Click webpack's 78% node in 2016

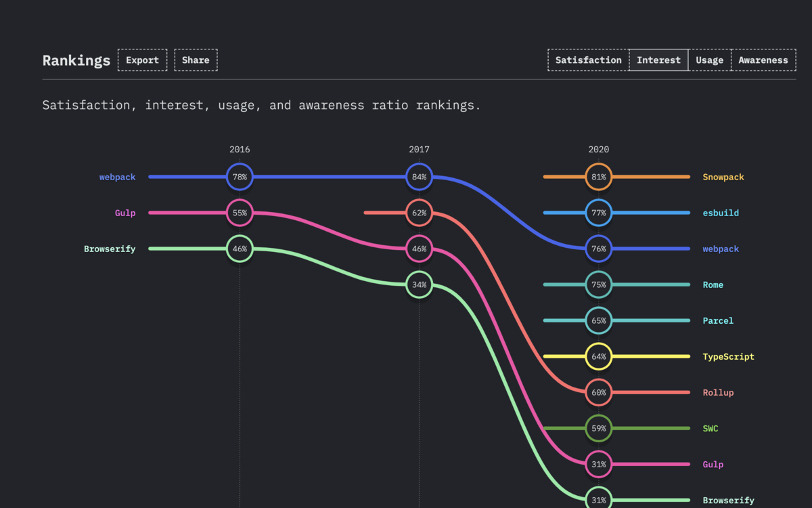[240, 177]
